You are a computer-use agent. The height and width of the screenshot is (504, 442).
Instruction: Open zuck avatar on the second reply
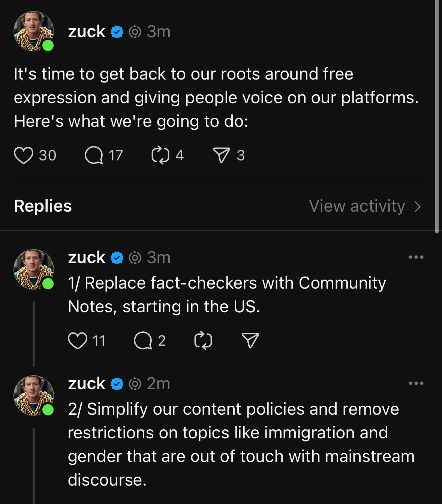(x=34, y=396)
